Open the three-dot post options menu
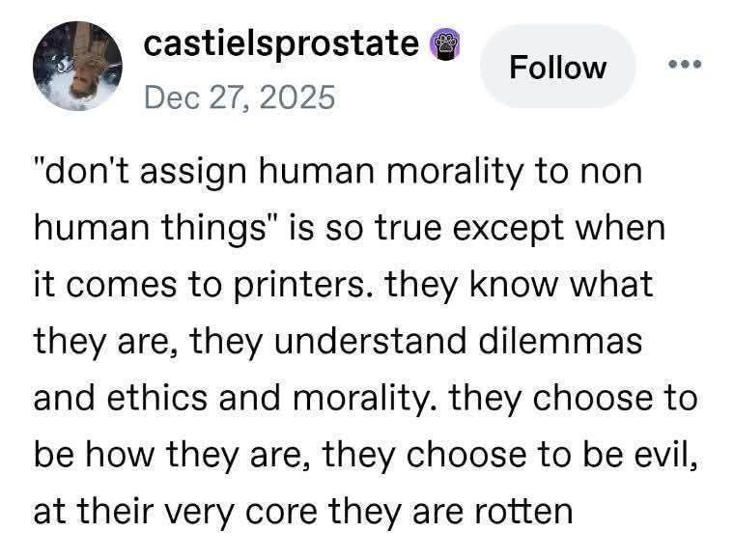Screen dimensions: 734x560 687,65
